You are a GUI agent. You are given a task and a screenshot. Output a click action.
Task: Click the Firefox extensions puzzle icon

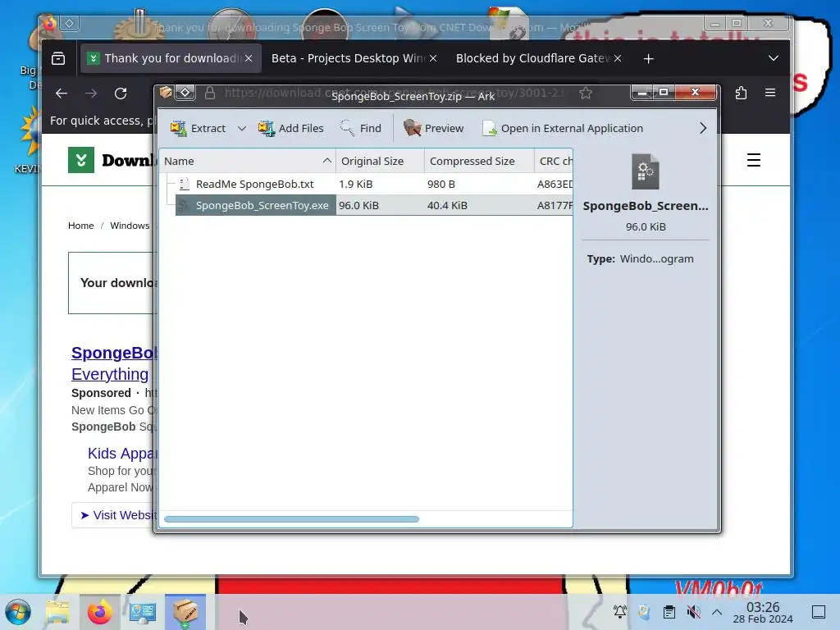coord(741,94)
